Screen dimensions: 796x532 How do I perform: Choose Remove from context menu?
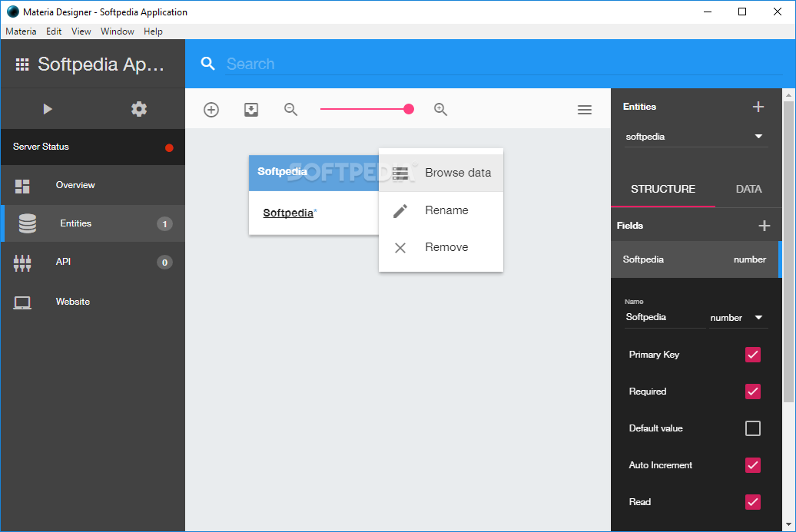coord(441,247)
